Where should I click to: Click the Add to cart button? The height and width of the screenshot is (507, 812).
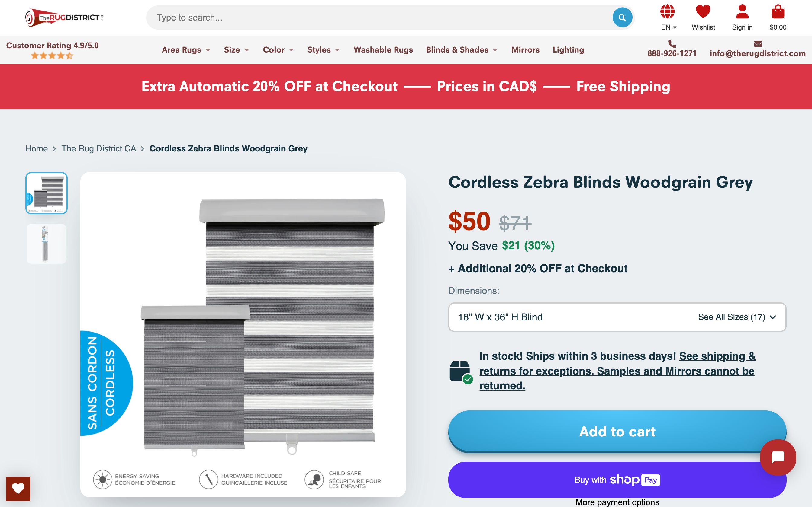click(x=617, y=432)
